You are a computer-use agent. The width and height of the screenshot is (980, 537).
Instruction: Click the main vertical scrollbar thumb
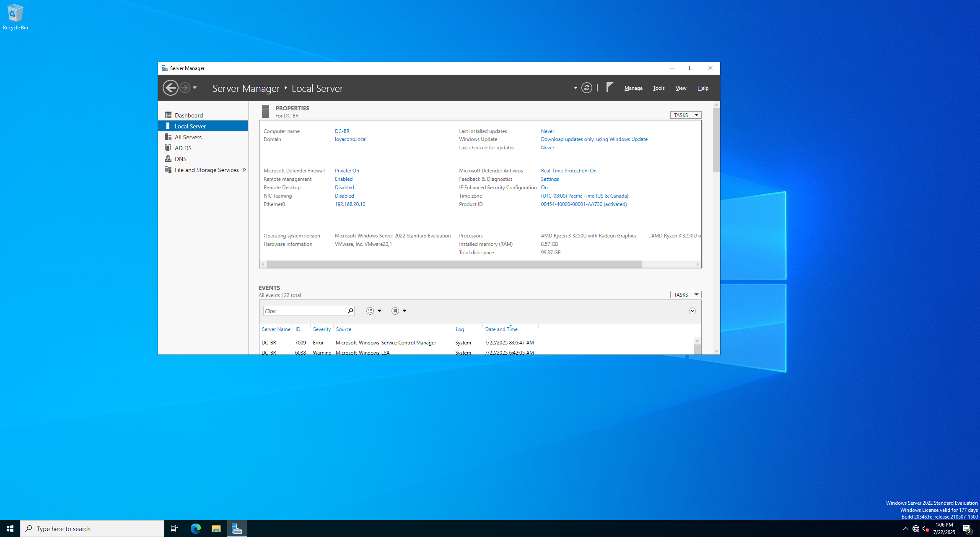[x=716, y=140]
